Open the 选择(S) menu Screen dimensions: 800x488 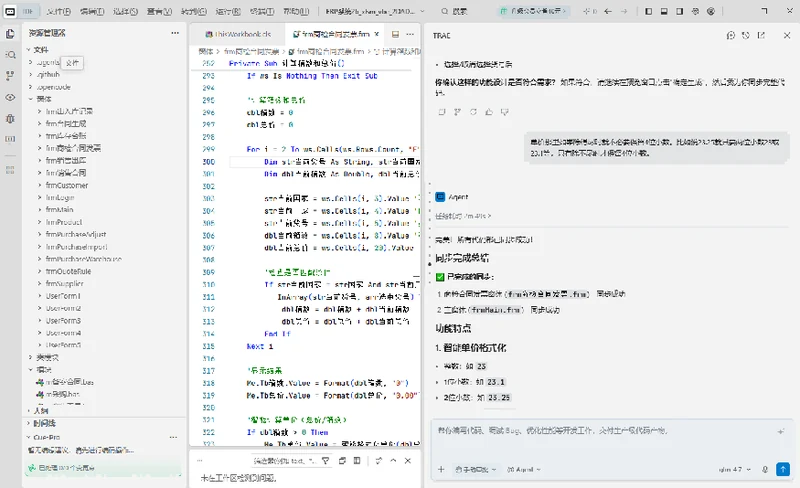coord(125,11)
